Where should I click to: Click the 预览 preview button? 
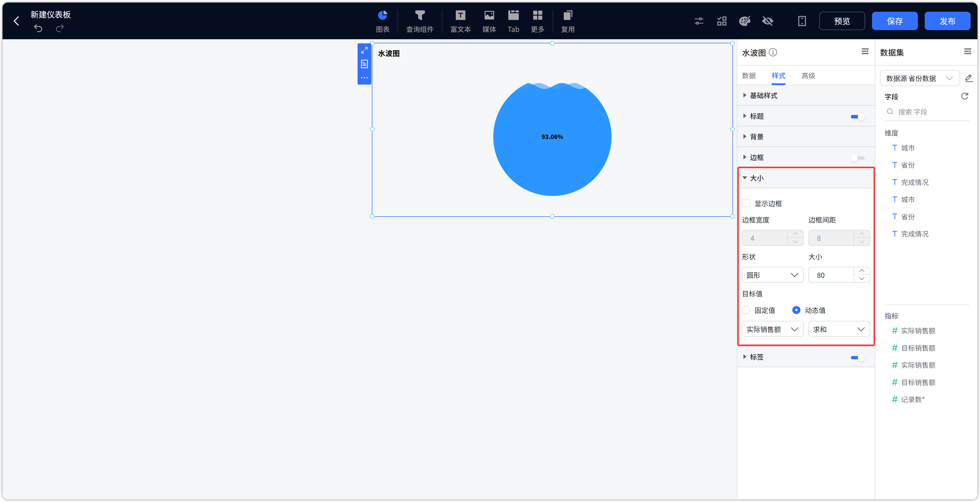click(841, 21)
